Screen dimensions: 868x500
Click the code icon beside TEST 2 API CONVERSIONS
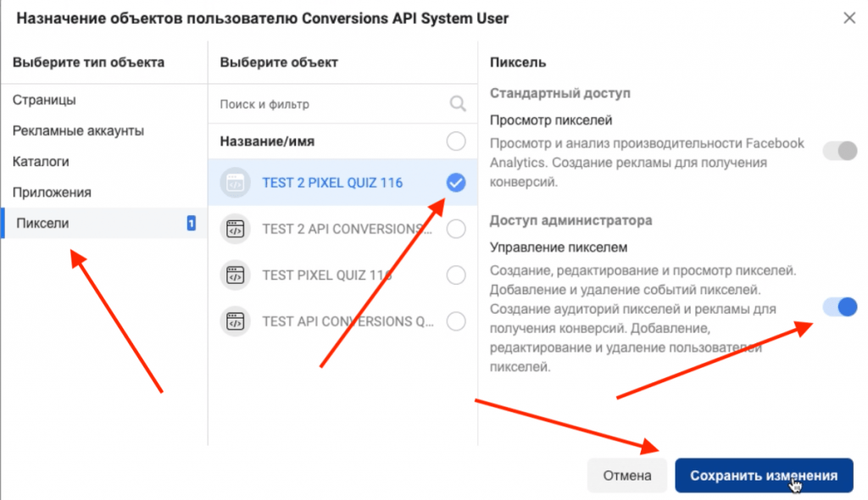[236, 229]
